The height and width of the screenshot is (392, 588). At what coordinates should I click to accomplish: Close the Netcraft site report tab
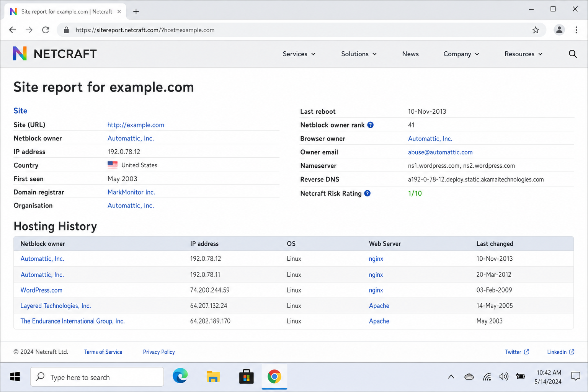click(119, 11)
